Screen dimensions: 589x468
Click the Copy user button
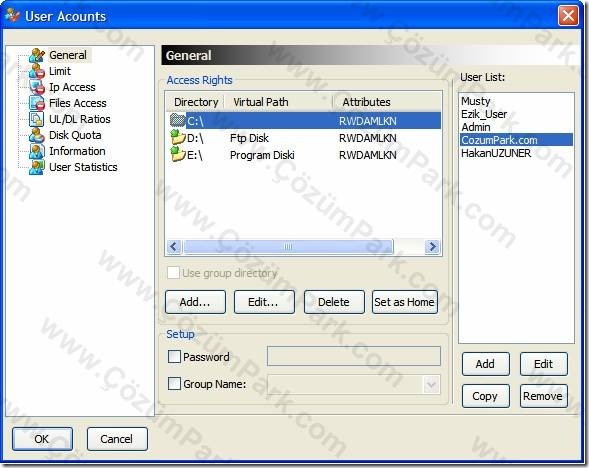click(485, 396)
